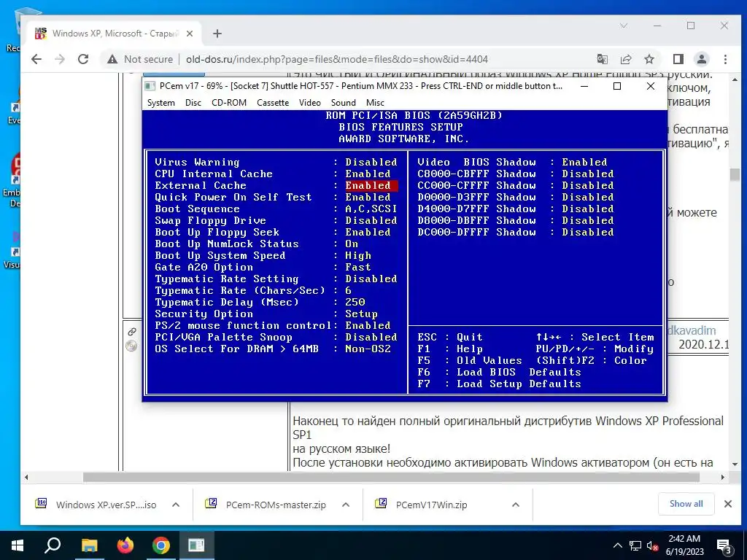Open the Chrome profile avatar
Screen dimensions: 747x560
click(x=701, y=59)
